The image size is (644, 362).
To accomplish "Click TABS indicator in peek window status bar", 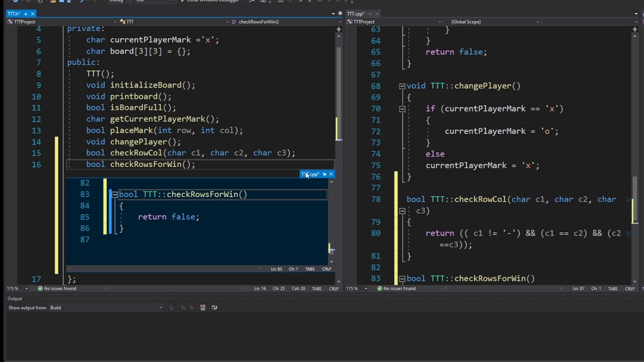I will pos(310,269).
